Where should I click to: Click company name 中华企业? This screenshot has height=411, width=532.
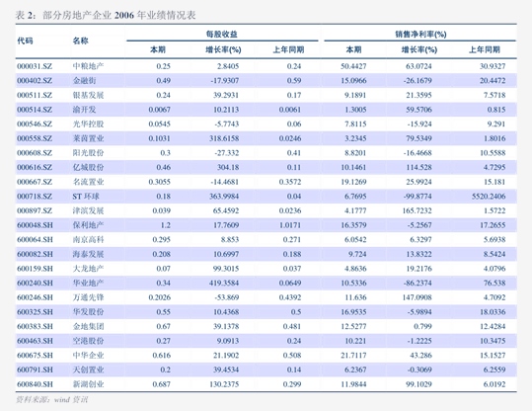pyautogui.click(x=88, y=355)
